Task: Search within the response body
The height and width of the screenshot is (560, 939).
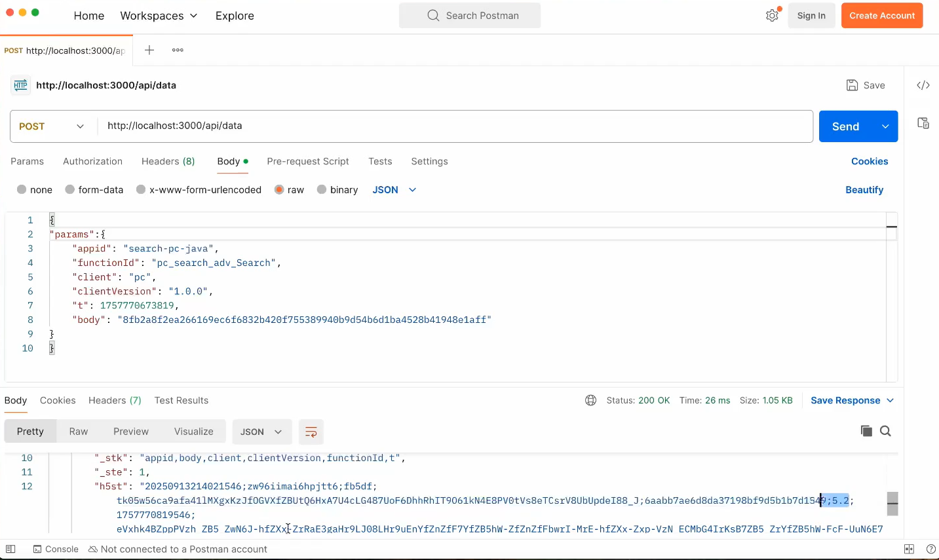Action: tap(886, 431)
